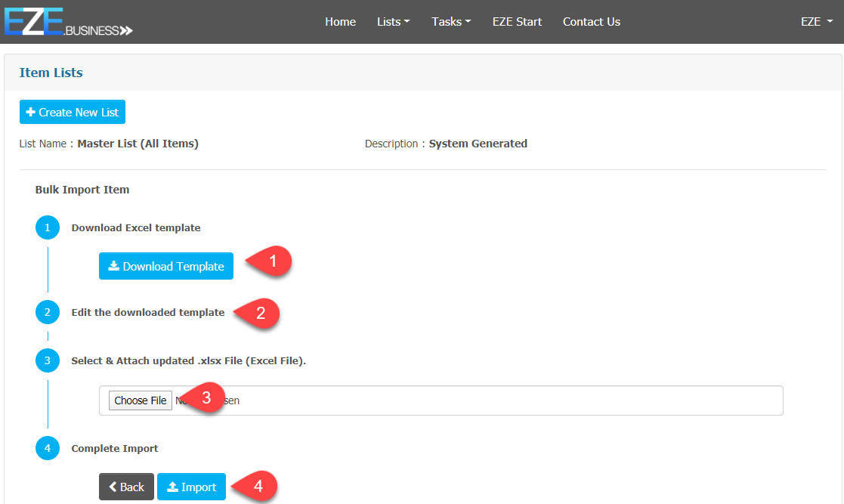The height and width of the screenshot is (504, 844).
Task: Click the step 1 circle indicator
Action: tap(47, 227)
